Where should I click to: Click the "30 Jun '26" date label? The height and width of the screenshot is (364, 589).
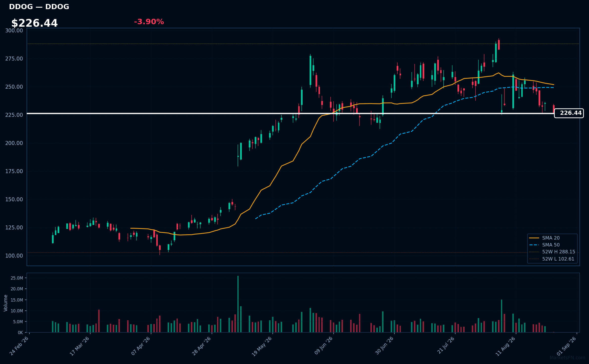384,345
